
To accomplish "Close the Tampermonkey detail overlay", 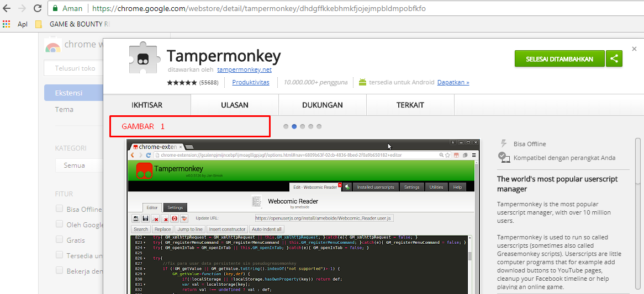I will click(634, 48).
